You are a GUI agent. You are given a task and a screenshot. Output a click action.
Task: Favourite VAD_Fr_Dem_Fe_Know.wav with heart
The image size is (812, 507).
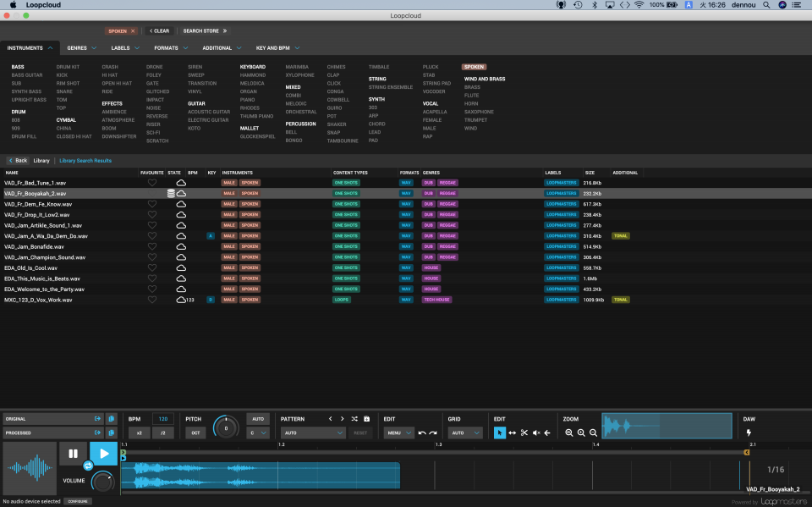[x=151, y=204]
